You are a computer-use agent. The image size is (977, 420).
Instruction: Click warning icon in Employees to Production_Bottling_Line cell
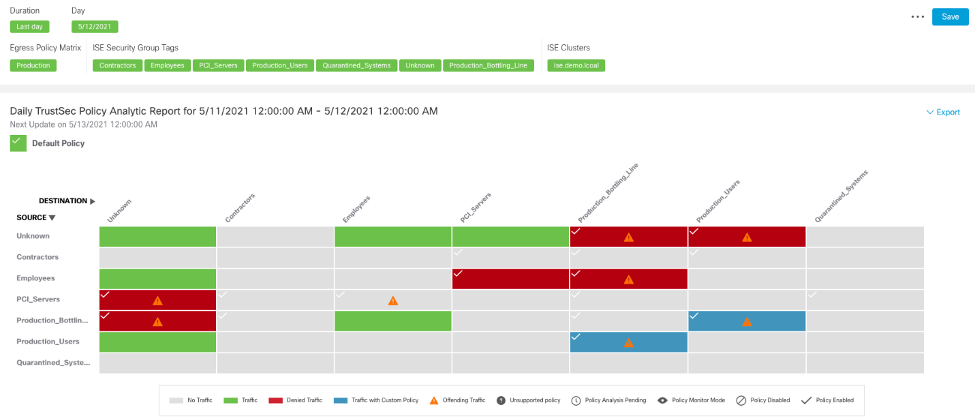pos(629,280)
